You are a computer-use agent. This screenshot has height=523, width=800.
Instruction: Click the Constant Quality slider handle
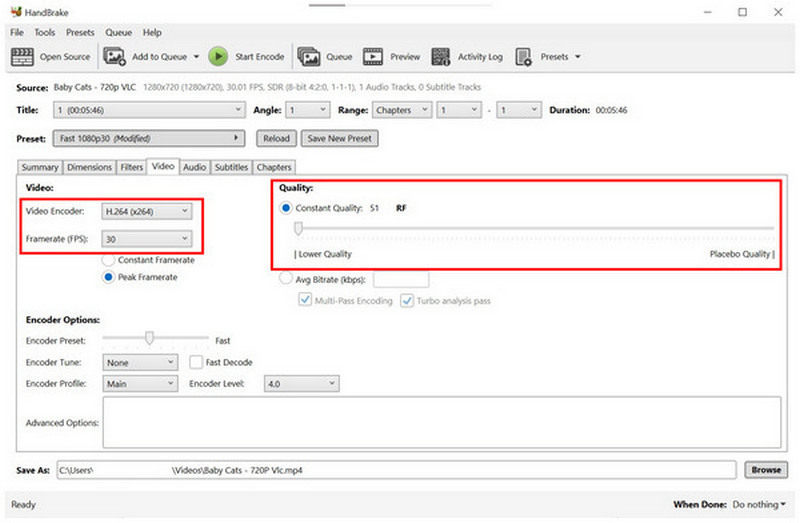298,228
